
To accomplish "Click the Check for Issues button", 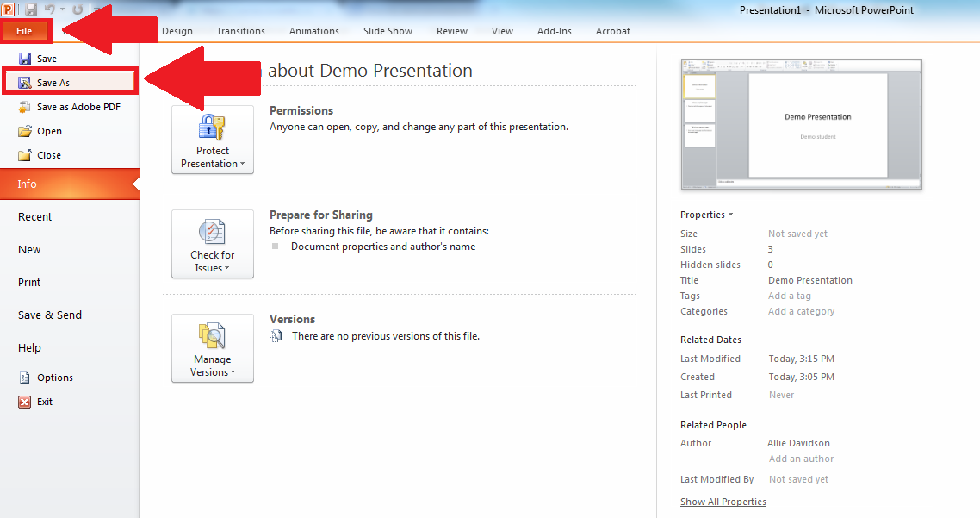I will pos(212,244).
